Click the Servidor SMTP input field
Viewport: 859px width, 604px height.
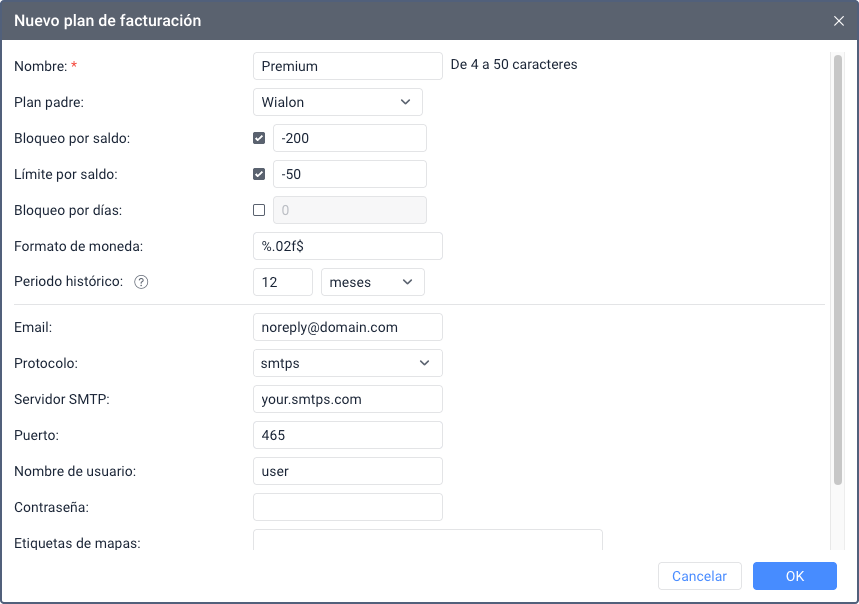(x=348, y=399)
